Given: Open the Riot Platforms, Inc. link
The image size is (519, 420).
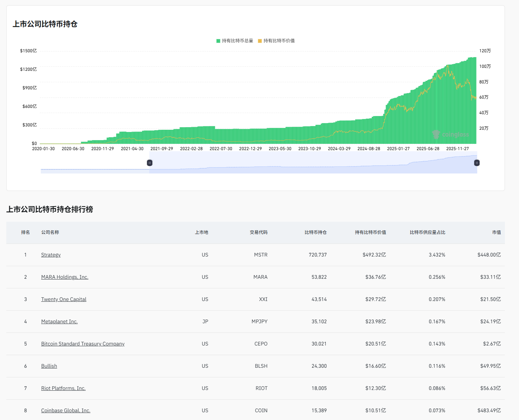Looking at the screenshot, I should coord(63,388).
